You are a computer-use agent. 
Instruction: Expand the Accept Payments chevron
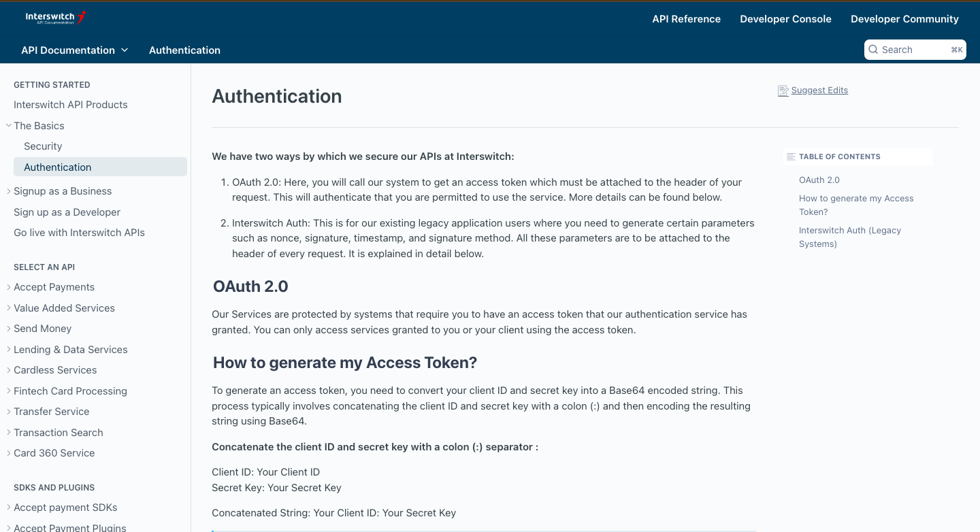[x=8, y=287]
